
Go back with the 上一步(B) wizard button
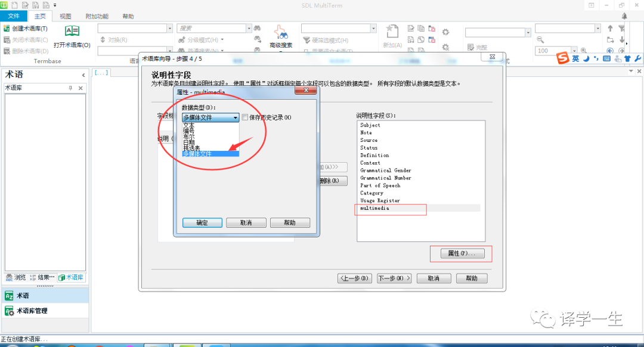click(355, 278)
